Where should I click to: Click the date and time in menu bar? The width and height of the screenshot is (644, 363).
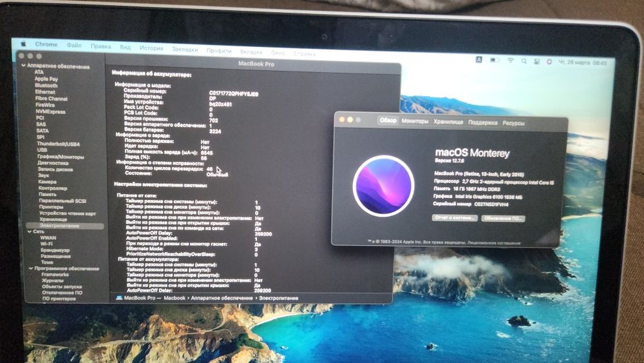[582, 63]
